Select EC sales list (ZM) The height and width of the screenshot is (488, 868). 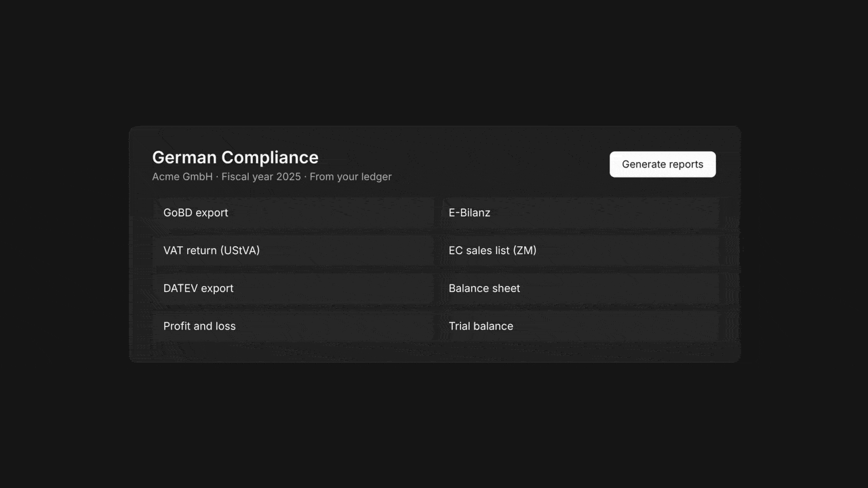pyautogui.click(x=578, y=251)
